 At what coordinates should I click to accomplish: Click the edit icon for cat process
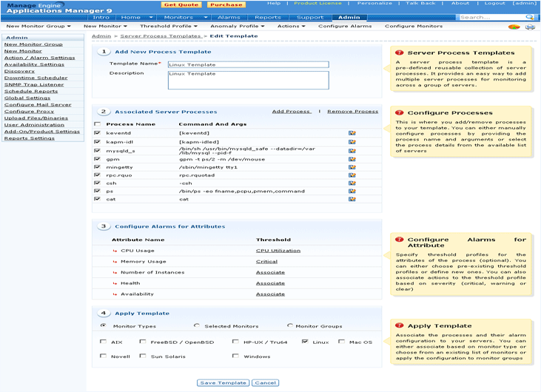click(x=352, y=199)
